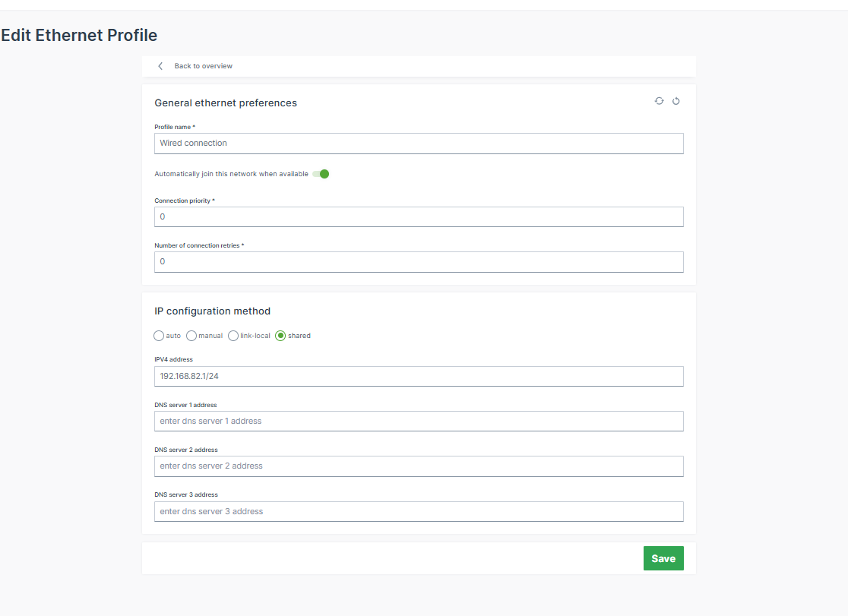Click the Edit Ethernet Profile page title
This screenshot has width=848, height=616.
79,35
